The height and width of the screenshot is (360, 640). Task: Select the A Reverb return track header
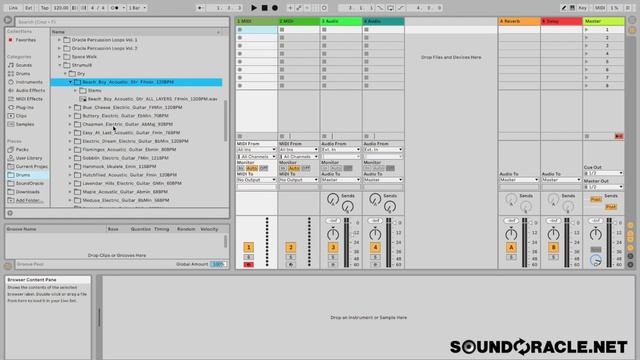click(519, 21)
